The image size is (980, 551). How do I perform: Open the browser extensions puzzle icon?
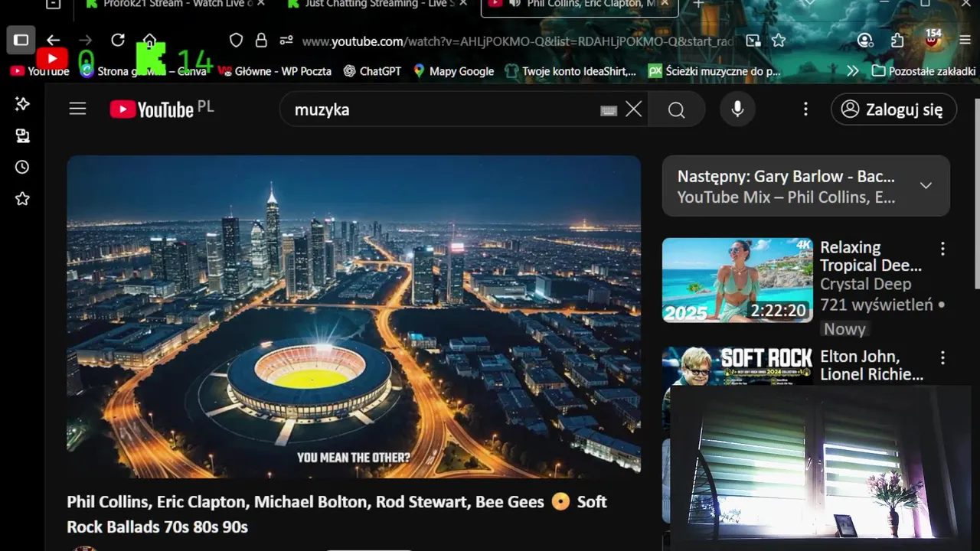click(x=897, y=41)
